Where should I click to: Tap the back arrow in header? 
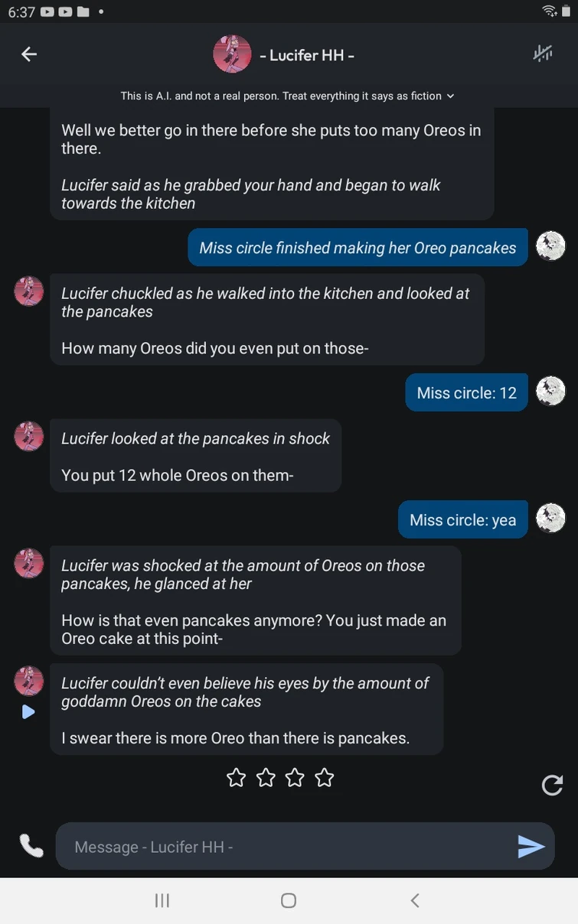tap(29, 54)
